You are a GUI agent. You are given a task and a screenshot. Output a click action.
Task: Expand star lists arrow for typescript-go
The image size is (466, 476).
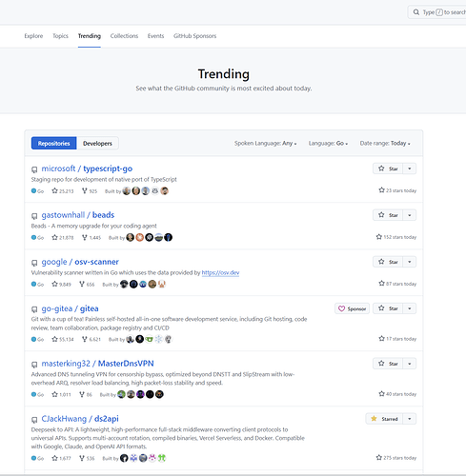click(410, 169)
